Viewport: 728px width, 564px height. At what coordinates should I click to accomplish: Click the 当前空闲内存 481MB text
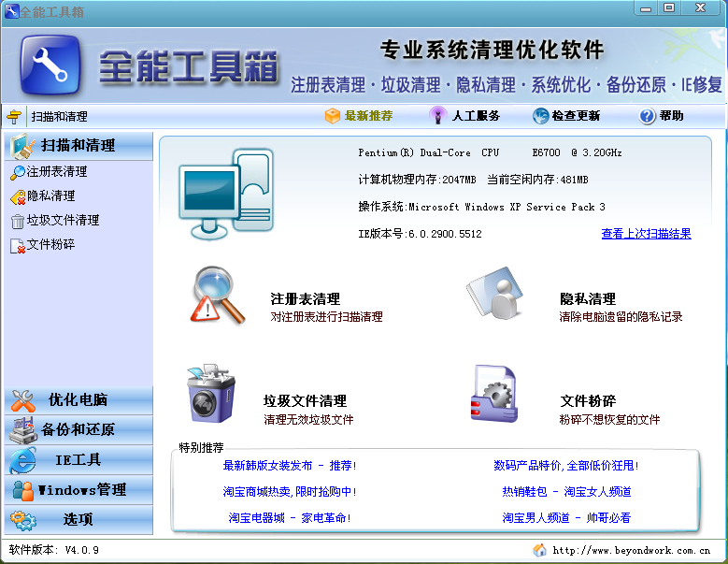(537, 180)
